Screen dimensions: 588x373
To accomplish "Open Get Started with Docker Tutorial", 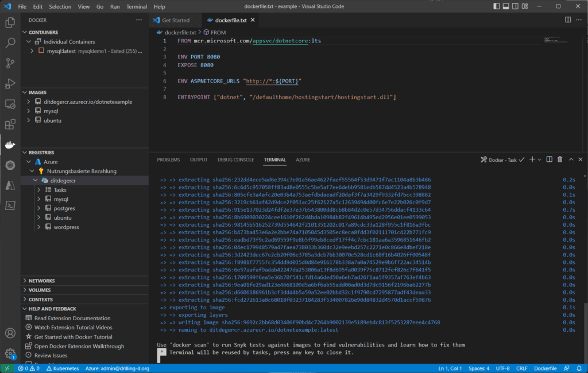I will click(73, 337).
